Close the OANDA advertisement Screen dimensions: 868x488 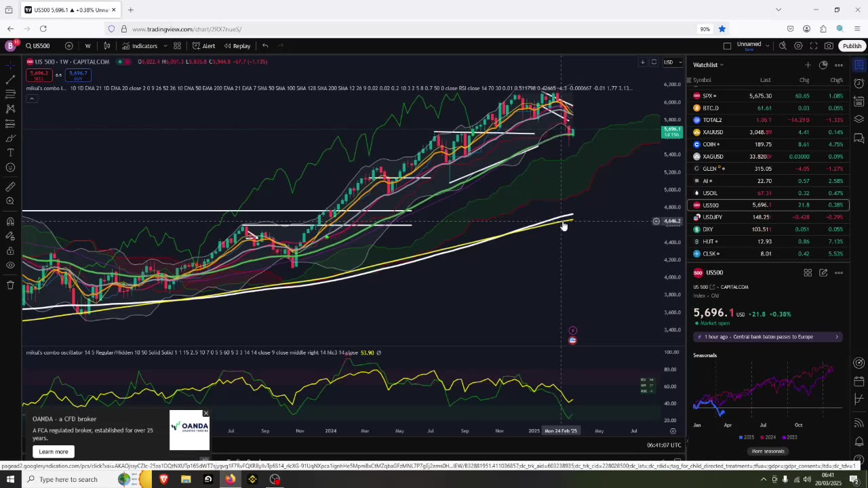click(205, 413)
